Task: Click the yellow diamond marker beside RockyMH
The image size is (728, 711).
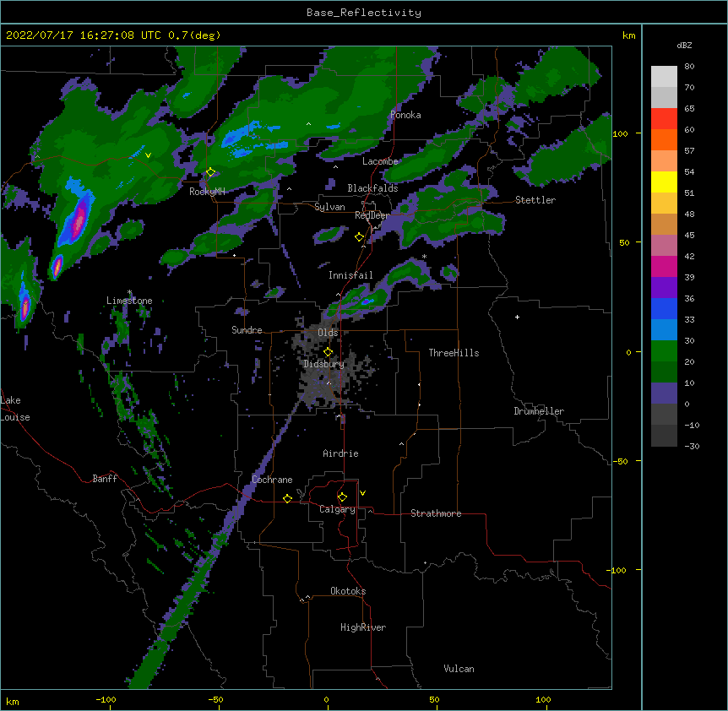Action: [210, 172]
